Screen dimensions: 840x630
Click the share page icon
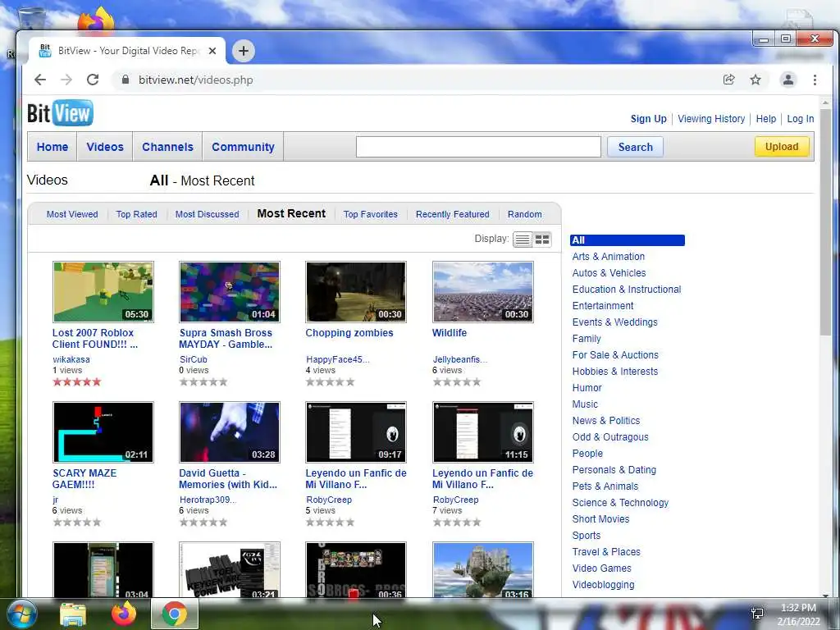(x=728, y=80)
